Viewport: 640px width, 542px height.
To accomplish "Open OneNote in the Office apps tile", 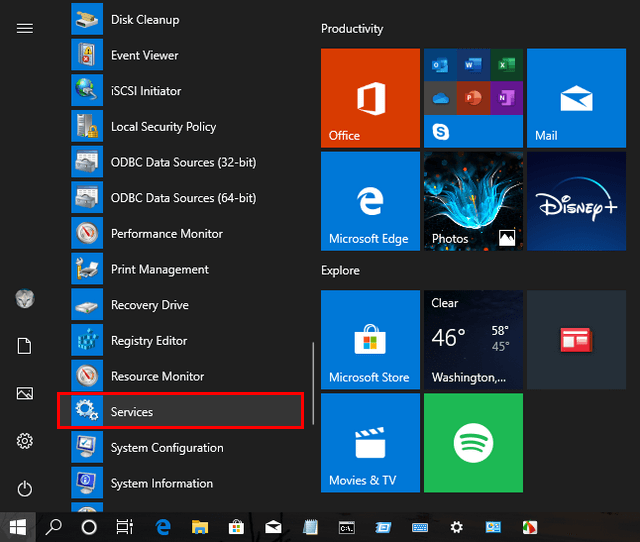I will pos(507,98).
